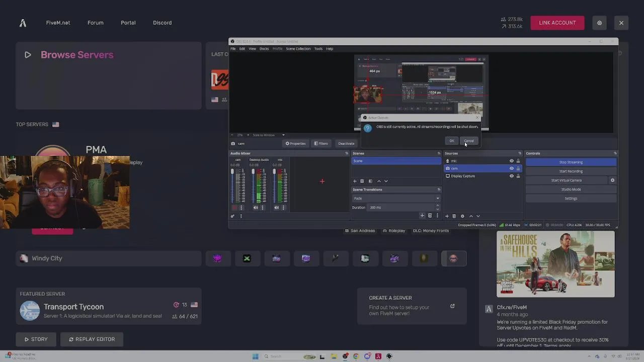Open Desktop Audio options three-dot menu

coord(262,207)
